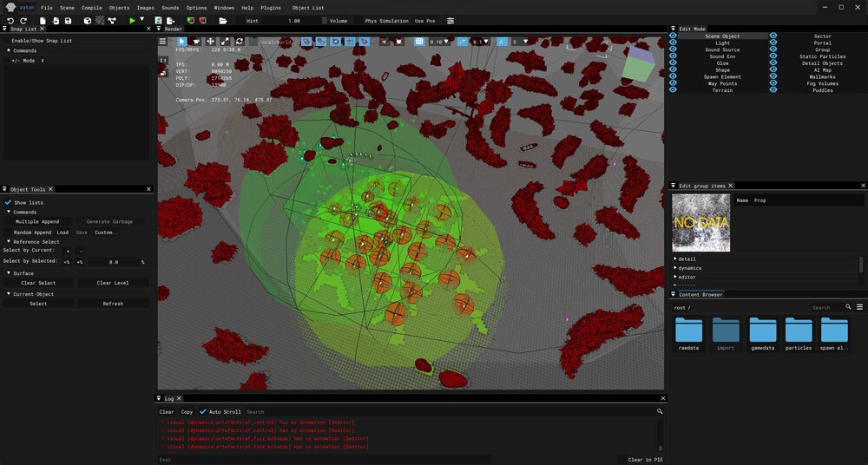Click the Log search magnifier icon
Image resolution: width=868 pixels, height=465 pixels.
click(660, 411)
